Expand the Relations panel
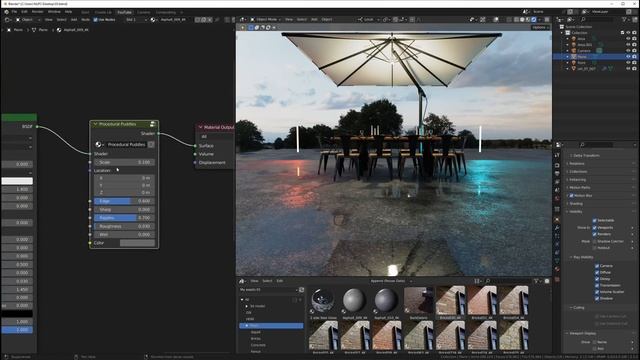Viewport: 640px width, 360px height. coord(576,164)
